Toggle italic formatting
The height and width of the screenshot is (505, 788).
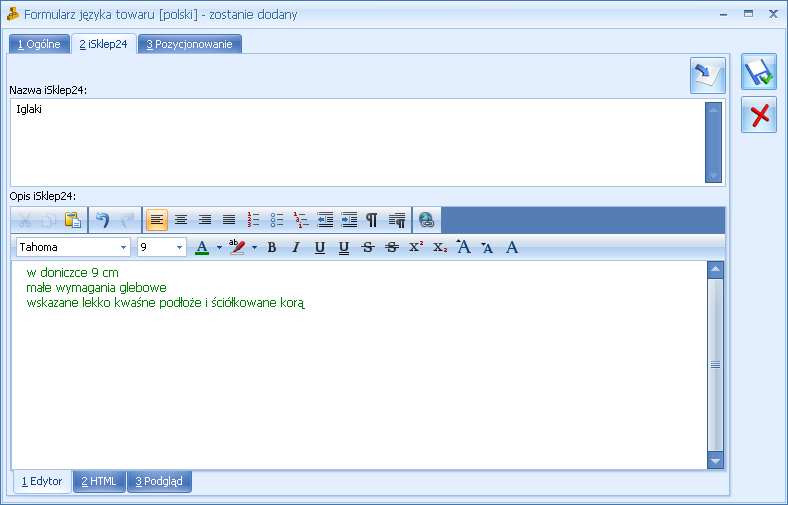point(296,247)
